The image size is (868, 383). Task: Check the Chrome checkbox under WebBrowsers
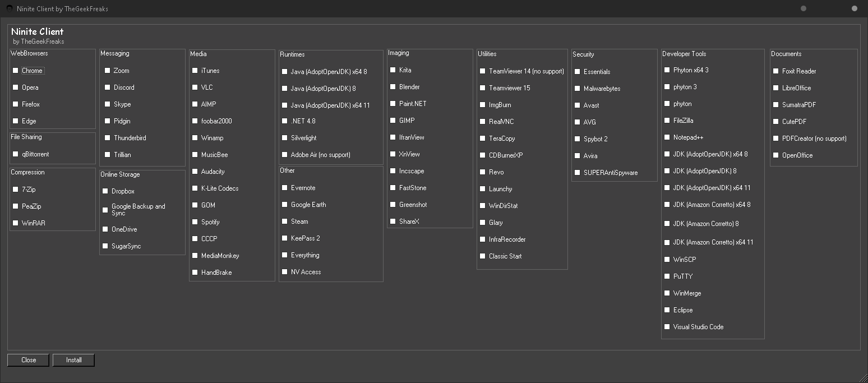[x=16, y=71]
